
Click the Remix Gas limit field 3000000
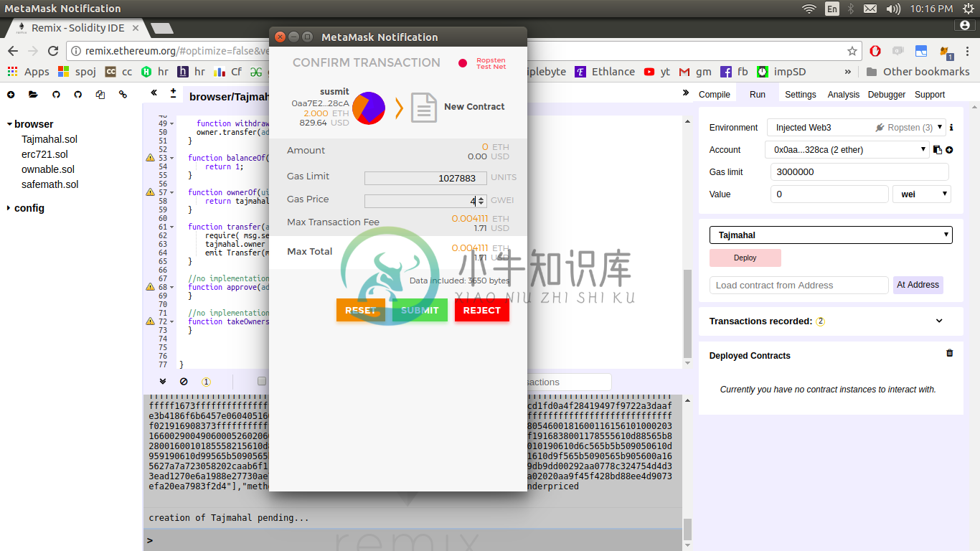coord(859,172)
